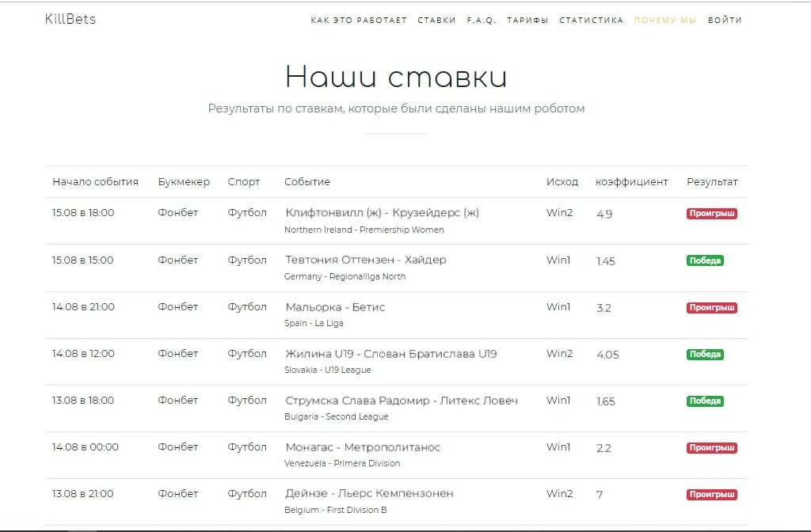Select the '15.08 в 18:00' date cell
The width and height of the screenshot is (811, 532).
pyautogui.click(x=83, y=212)
